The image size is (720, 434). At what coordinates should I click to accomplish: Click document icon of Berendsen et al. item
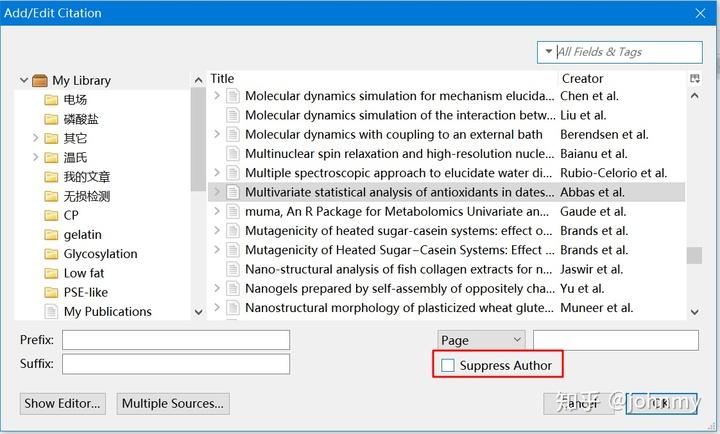[233, 135]
